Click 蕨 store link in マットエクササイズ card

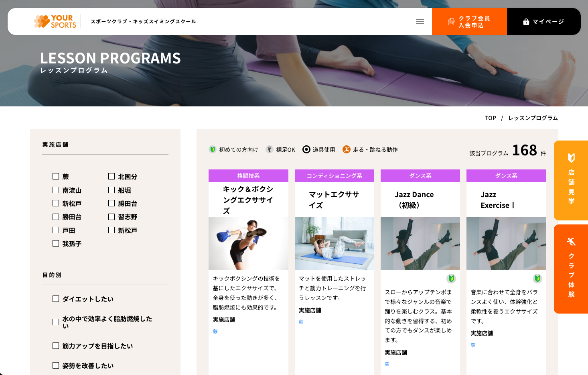(301, 322)
